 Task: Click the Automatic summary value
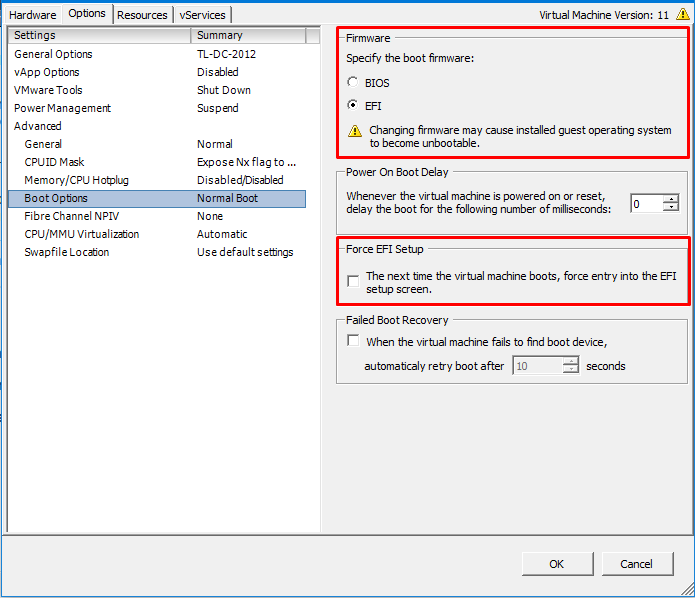(x=222, y=234)
